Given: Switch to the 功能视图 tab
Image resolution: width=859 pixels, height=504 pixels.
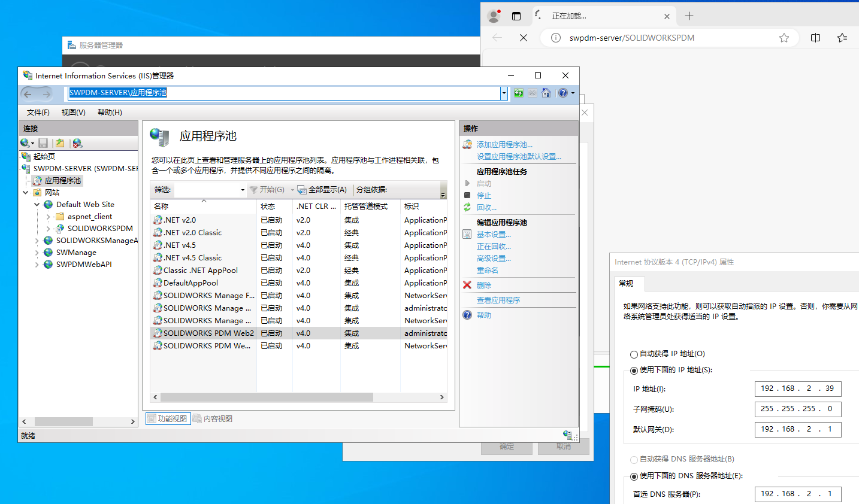Looking at the screenshot, I should (x=168, y=419).
